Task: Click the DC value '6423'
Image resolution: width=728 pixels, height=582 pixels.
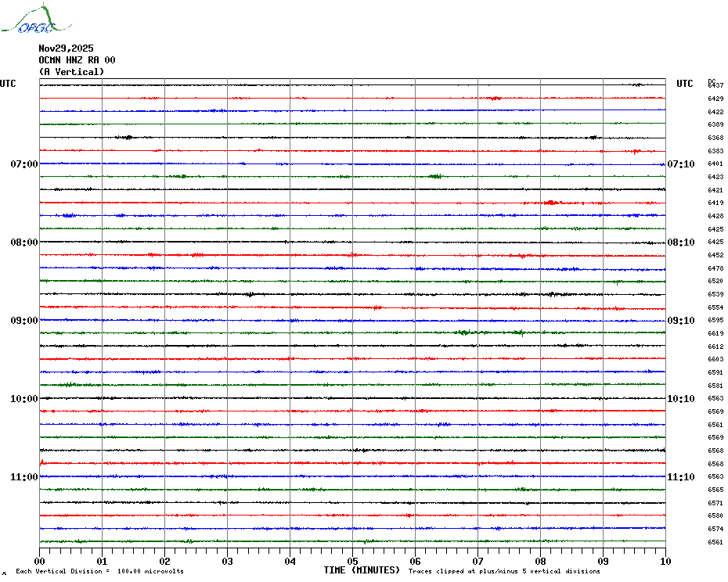Action: 716,177
